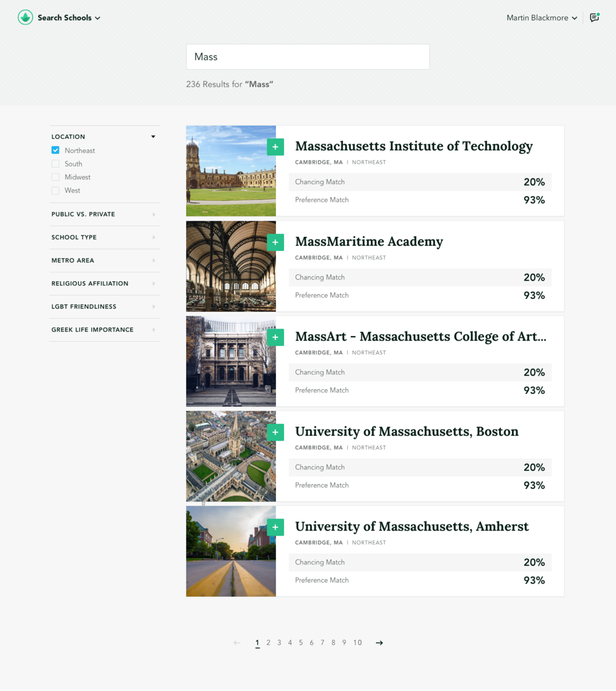Expand Metro Area filter
The height and width of the screenshot is (691, 616).
[104, 261]
